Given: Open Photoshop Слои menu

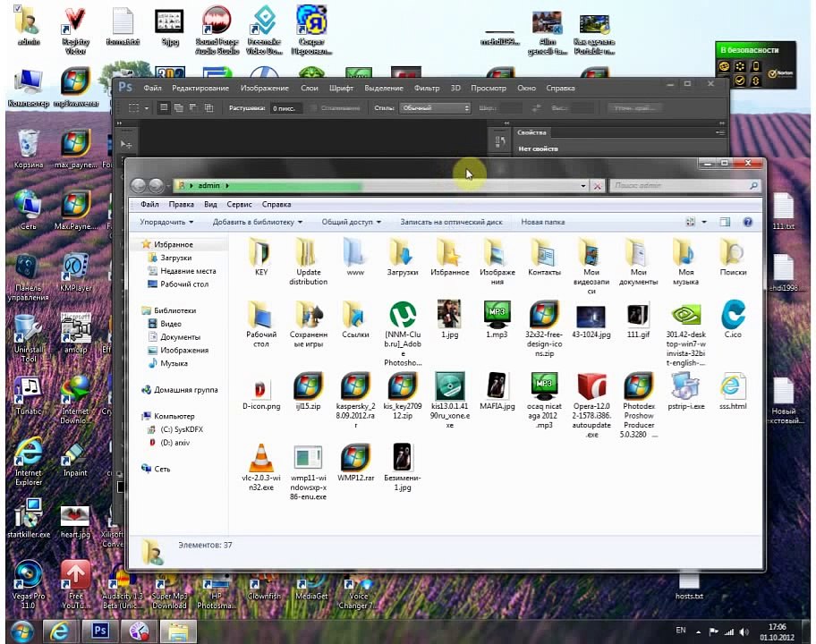Looking at the screenshot, I should pos(309,88).
